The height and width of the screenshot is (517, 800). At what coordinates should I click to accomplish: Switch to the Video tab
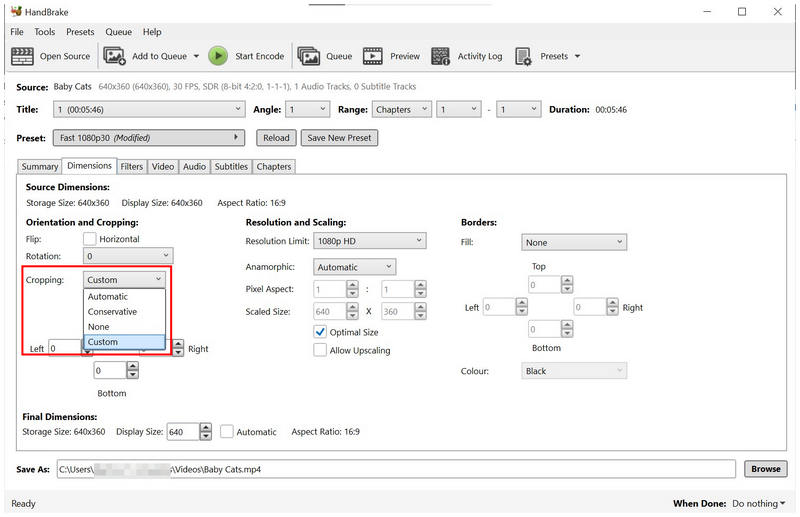click(x=163, y=166)
